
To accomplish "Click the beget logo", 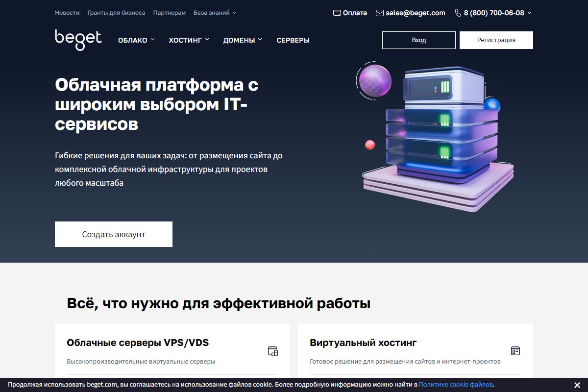I will click(78, 39).
